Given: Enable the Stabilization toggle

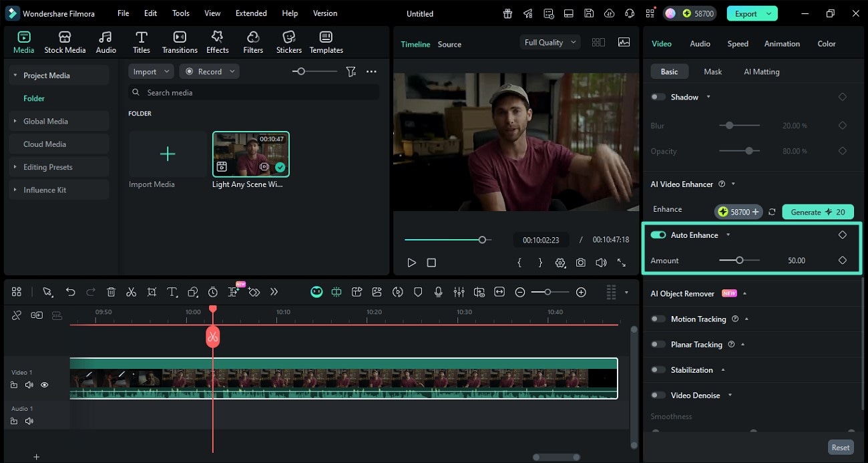Looking at the screenshot, I should 658,370.
